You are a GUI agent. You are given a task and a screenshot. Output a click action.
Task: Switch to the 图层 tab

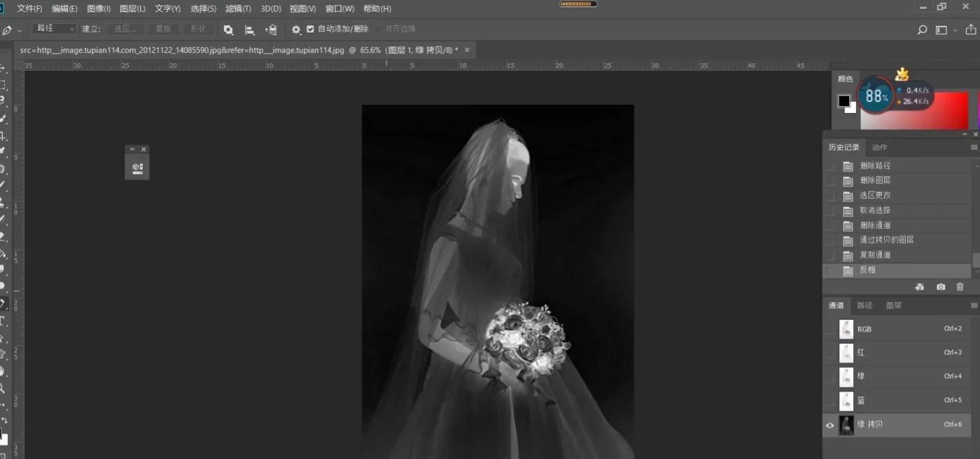[893, 305]
